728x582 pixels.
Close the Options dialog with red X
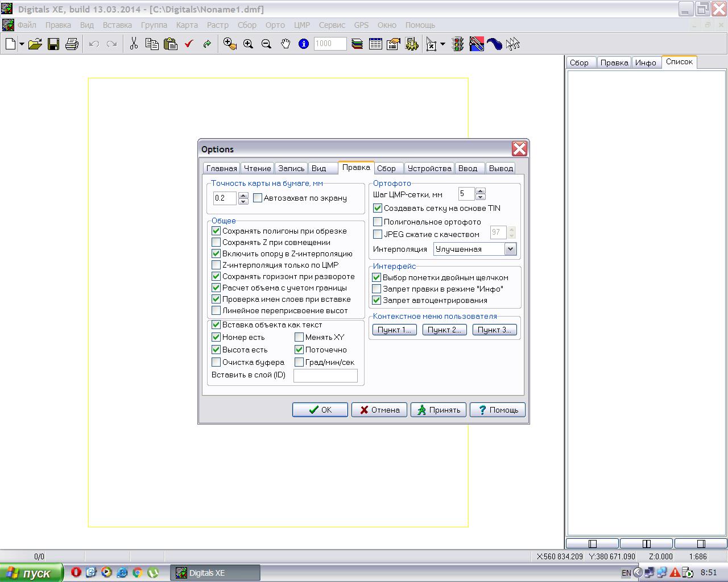coord(519,149)
